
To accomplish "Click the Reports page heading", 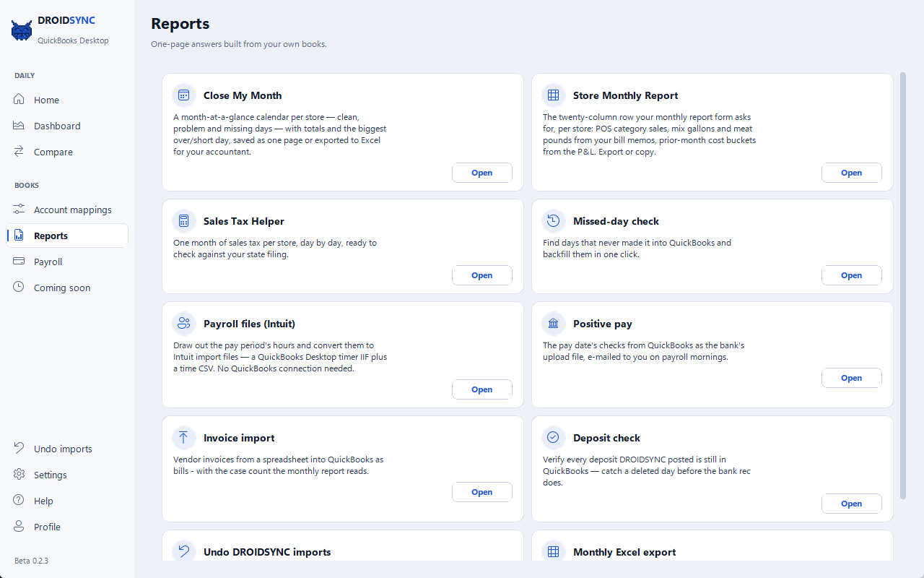I will tap(180, 23).
